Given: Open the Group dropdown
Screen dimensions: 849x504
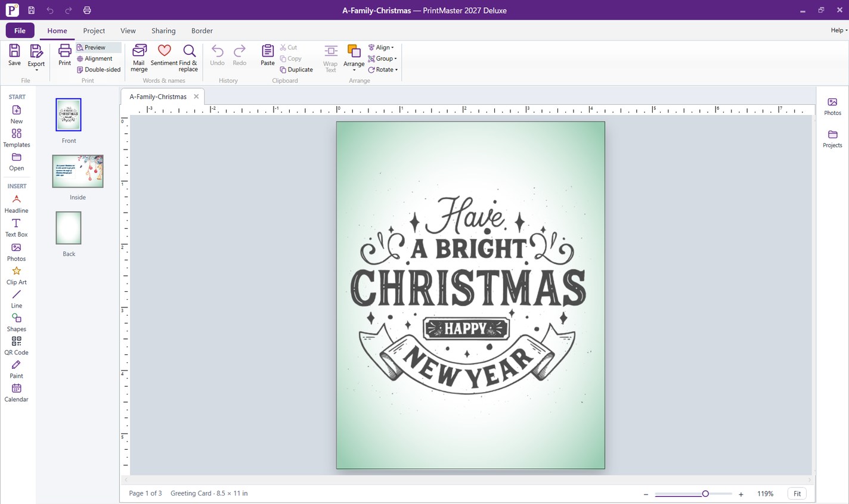Looking at the screenshot, I should pos(382,58).
